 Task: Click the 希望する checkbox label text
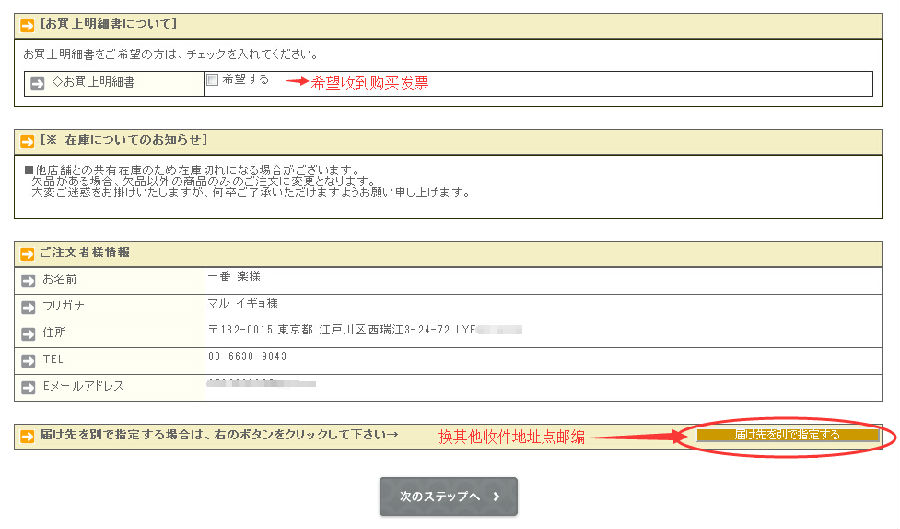245,80
